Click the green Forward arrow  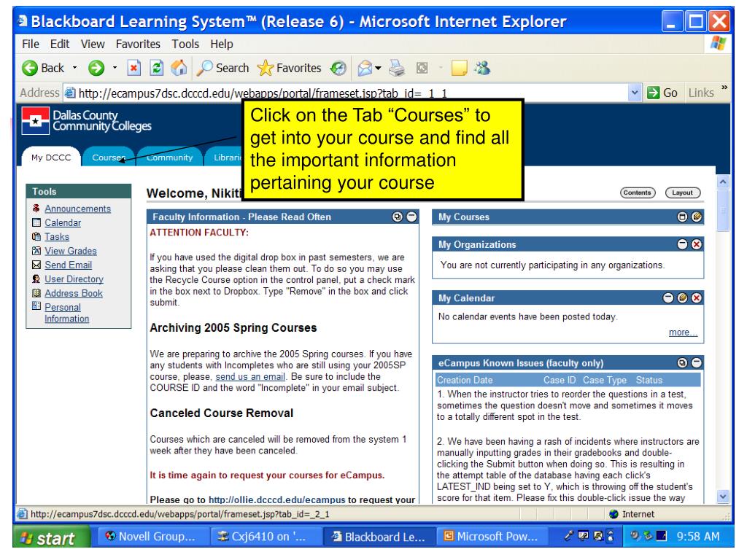click(x=96, y=68)
